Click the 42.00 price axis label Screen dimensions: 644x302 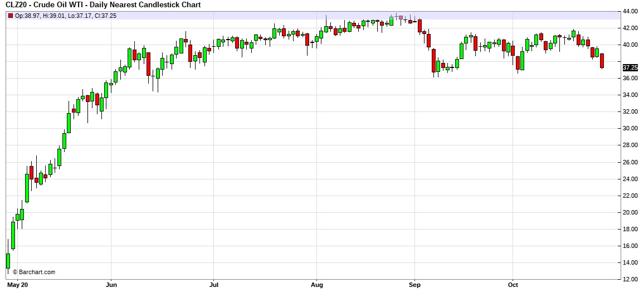coord(631,28)
